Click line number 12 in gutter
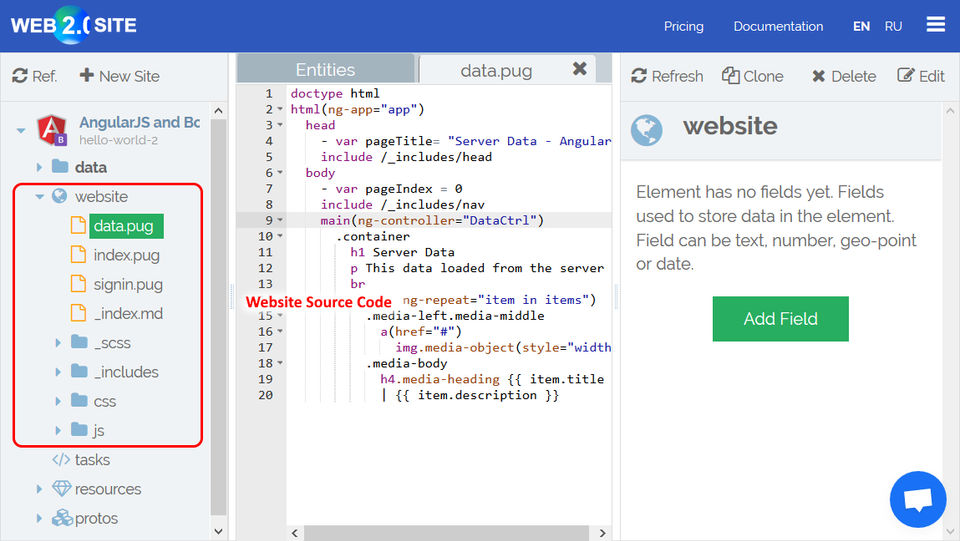The image size is (960, 541). point(265,268)
